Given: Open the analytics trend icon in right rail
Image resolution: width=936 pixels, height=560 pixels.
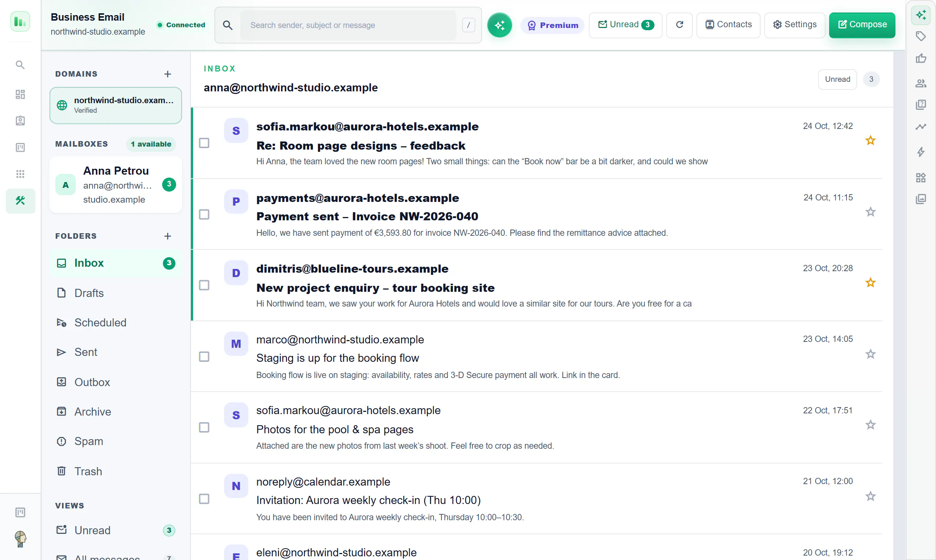Looking at the screenshot, I should (x=921, y=126).
